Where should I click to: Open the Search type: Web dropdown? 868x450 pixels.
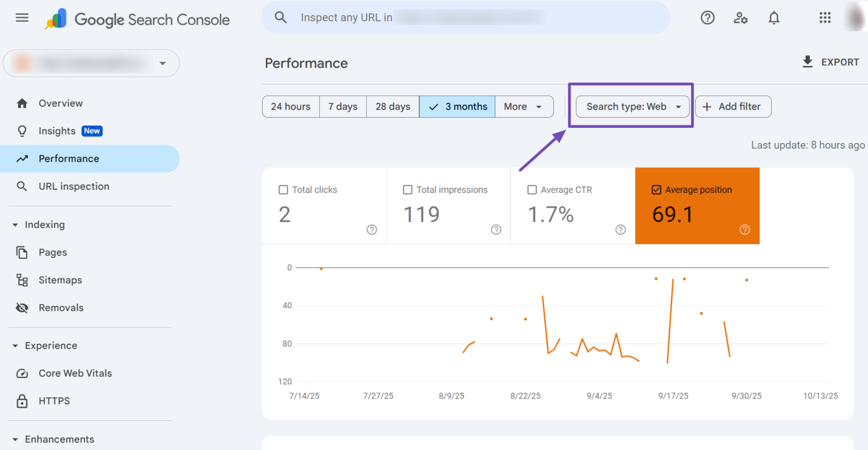[x=632, y=107]
